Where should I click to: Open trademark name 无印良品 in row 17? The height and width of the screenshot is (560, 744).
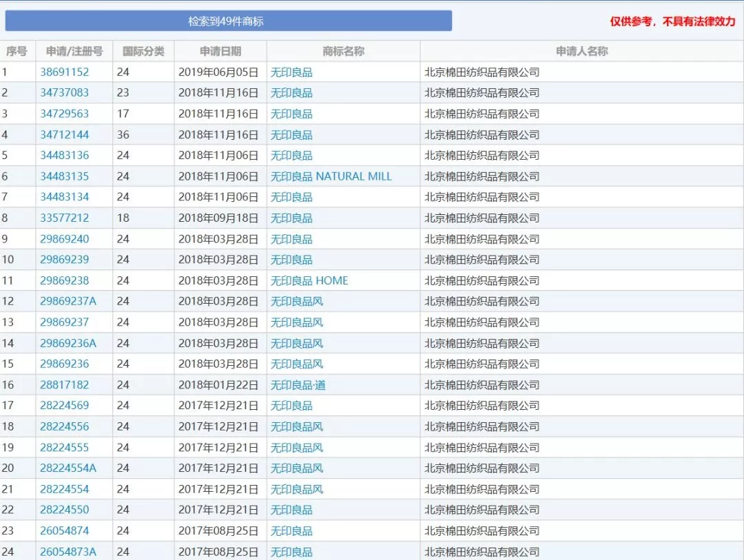(291, 406)
